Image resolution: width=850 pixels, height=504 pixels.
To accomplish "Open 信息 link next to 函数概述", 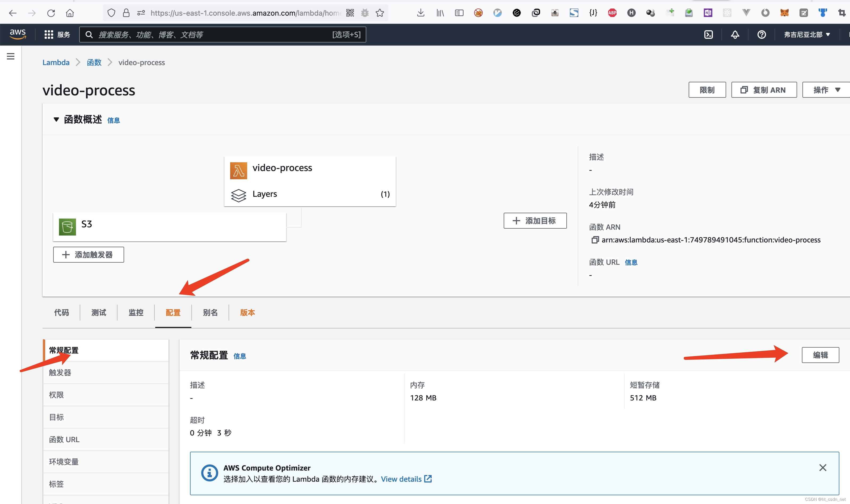I will [x=113, y=120].
